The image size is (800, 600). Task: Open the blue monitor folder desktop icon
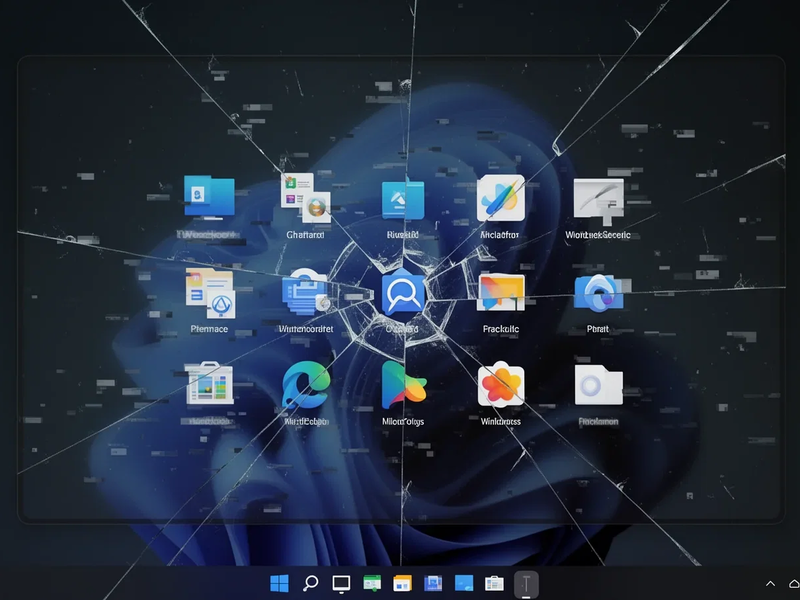point(209,197)
